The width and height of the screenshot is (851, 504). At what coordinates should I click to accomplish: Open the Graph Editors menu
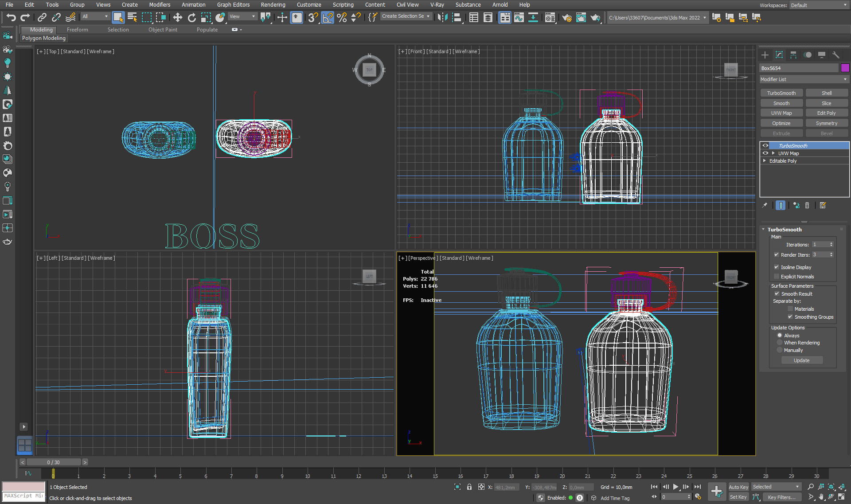(x=233, y=5)
